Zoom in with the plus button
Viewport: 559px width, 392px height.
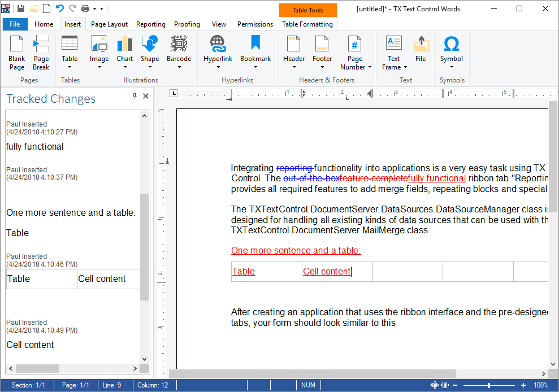[x=523, y=385]
